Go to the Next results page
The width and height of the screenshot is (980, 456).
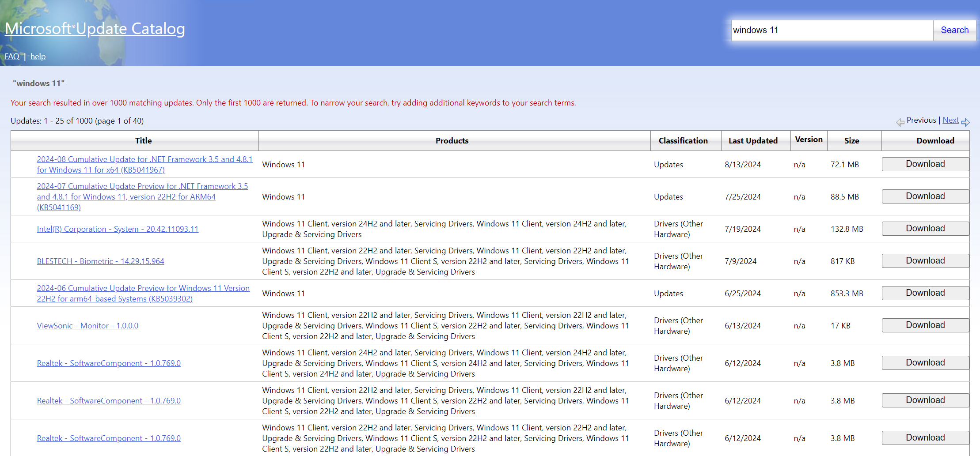(950, 120)
